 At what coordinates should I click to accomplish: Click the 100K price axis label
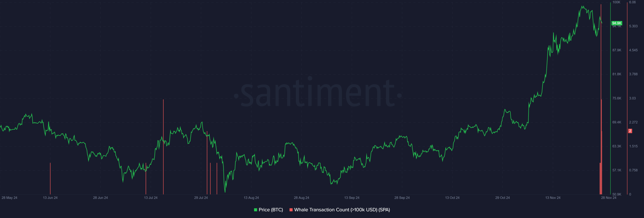[x=616, y=2]
